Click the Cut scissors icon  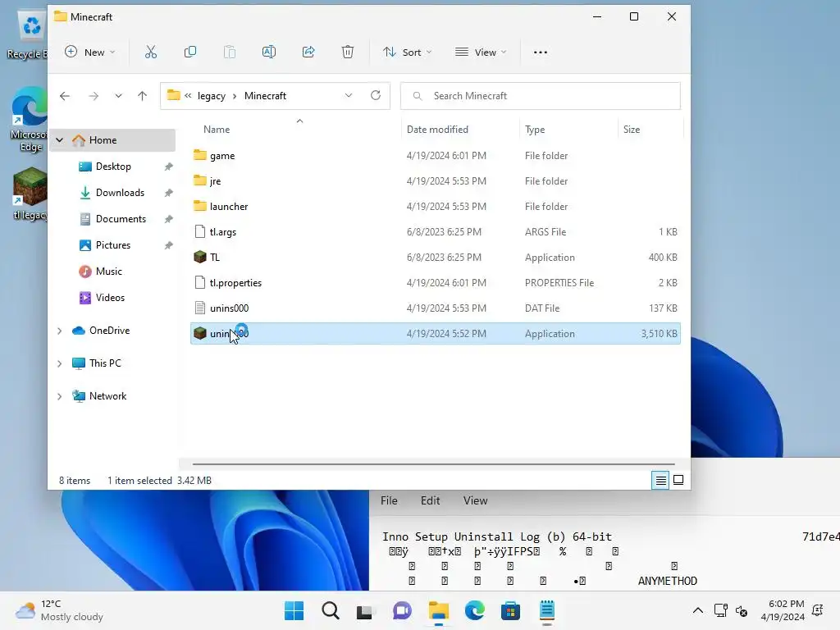click(x=151, y=52)
